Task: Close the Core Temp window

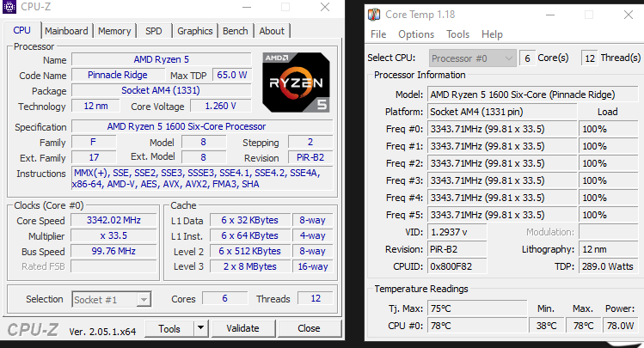Action: point(628,15)
